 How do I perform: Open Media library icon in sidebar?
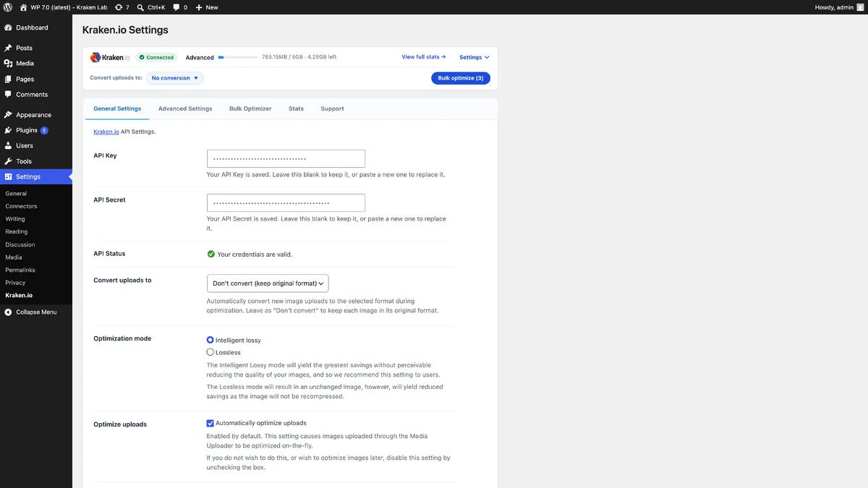pos(8,64)
